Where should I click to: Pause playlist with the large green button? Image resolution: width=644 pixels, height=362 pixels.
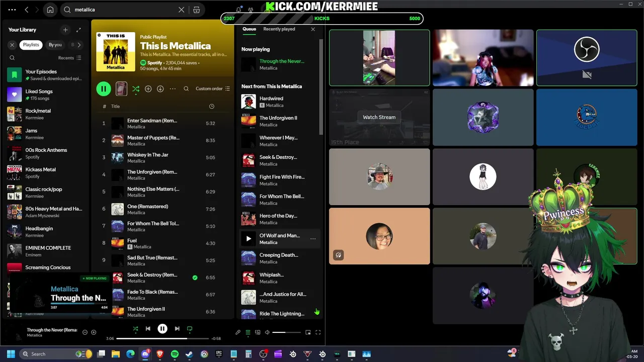pyautogui.click(x=104, y=89)
